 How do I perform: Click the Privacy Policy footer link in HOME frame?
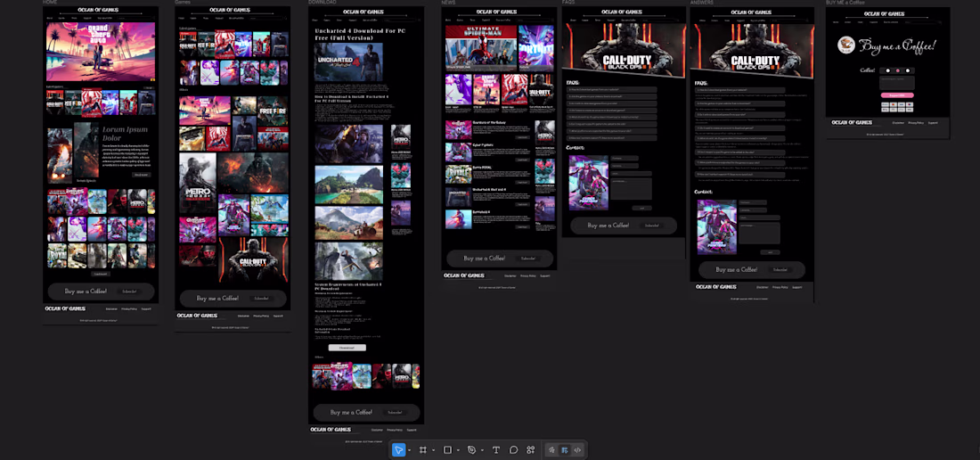(129, 308)
